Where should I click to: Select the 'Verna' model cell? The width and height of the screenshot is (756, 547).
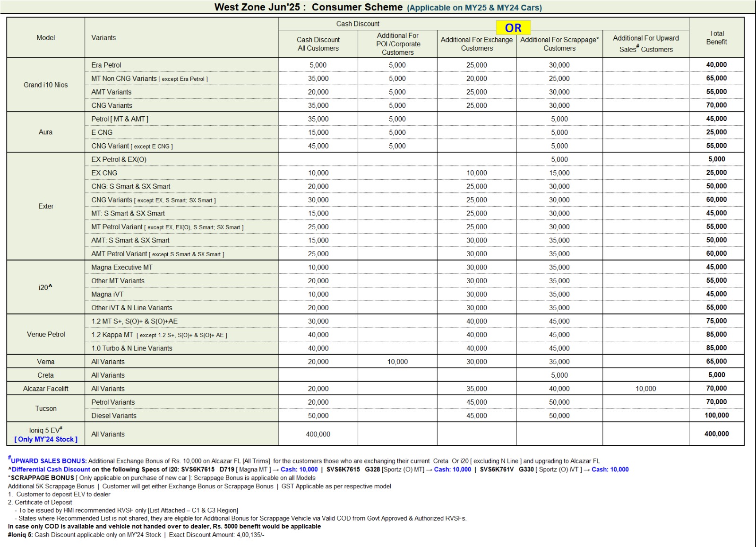pos(46,362)
